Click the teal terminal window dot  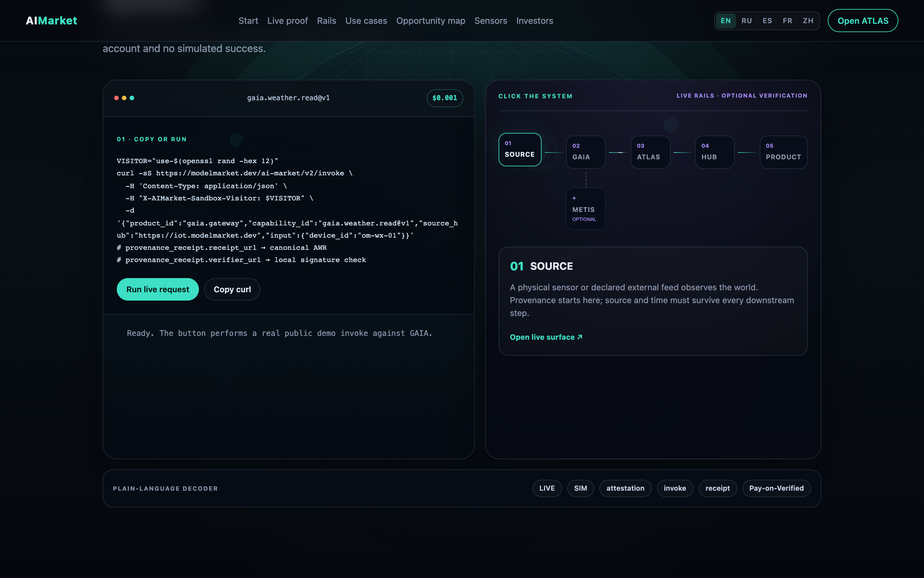click(x=132, y=98)
